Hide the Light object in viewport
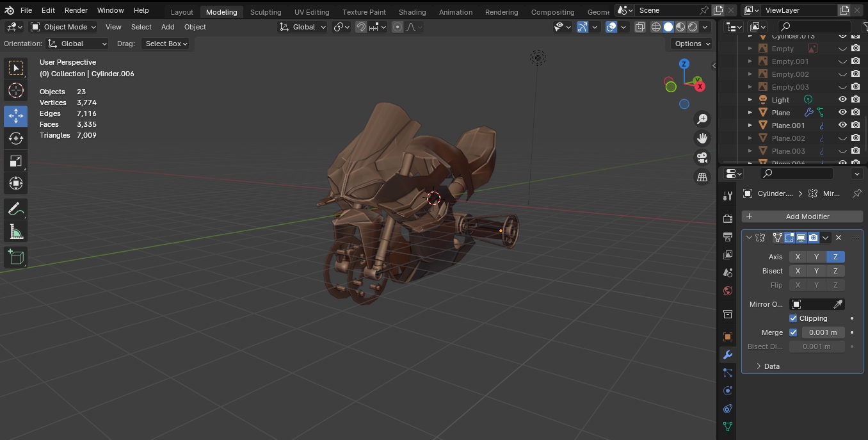The image size is (868, 440). 842,99
